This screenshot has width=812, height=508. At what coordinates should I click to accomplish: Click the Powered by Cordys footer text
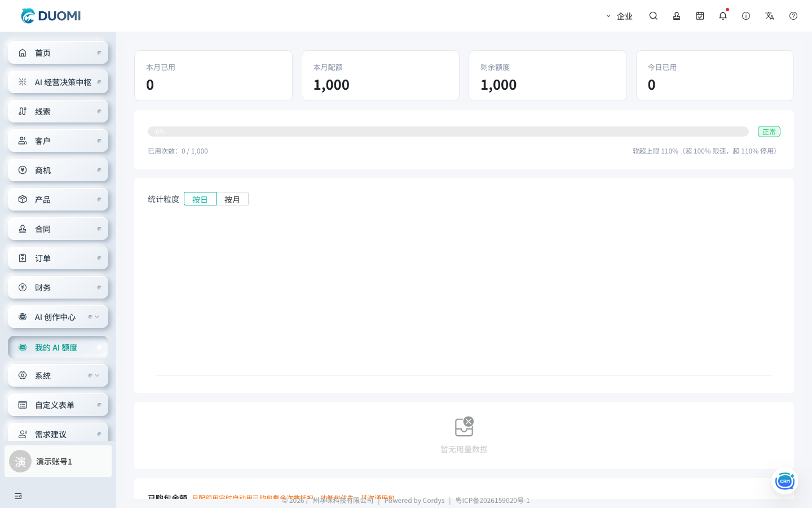[x=414, y=501]
